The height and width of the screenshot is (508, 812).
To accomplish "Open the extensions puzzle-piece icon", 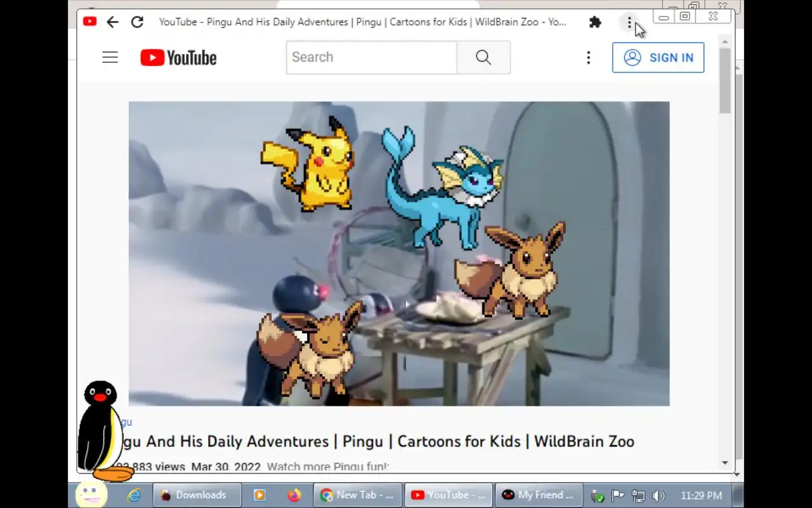I will point(595,22).
